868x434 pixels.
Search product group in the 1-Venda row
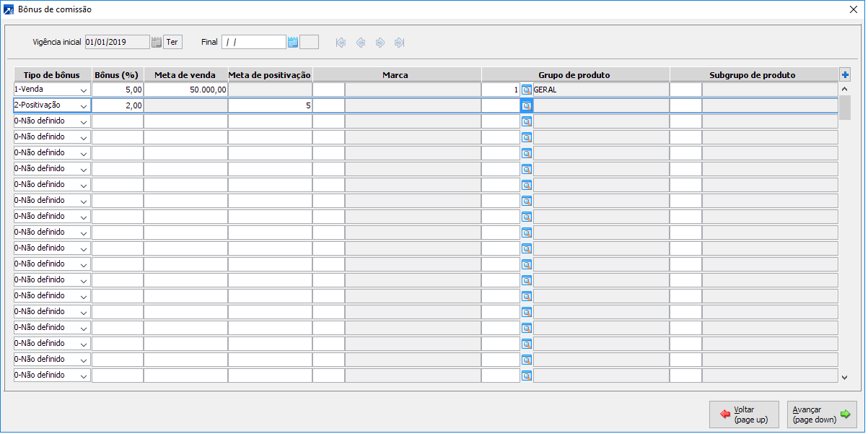click(527, 90)
